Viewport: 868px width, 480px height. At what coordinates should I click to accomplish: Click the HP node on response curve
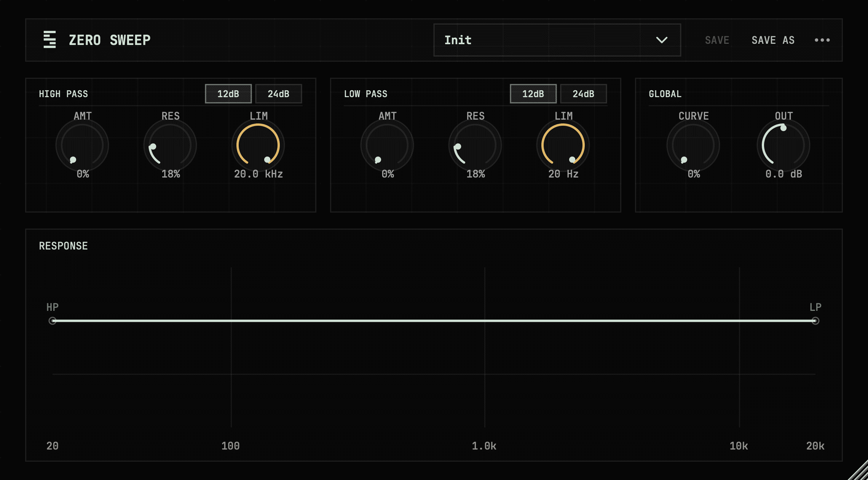53,321
